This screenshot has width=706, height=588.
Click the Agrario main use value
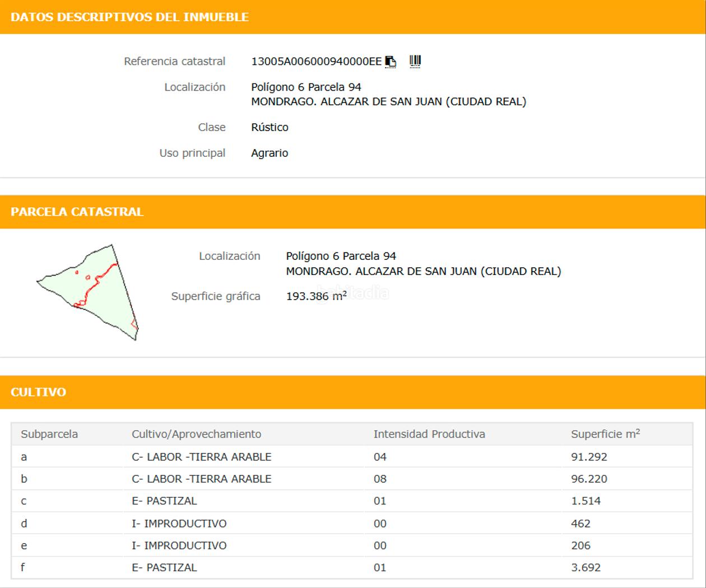(x=270, y=153)
